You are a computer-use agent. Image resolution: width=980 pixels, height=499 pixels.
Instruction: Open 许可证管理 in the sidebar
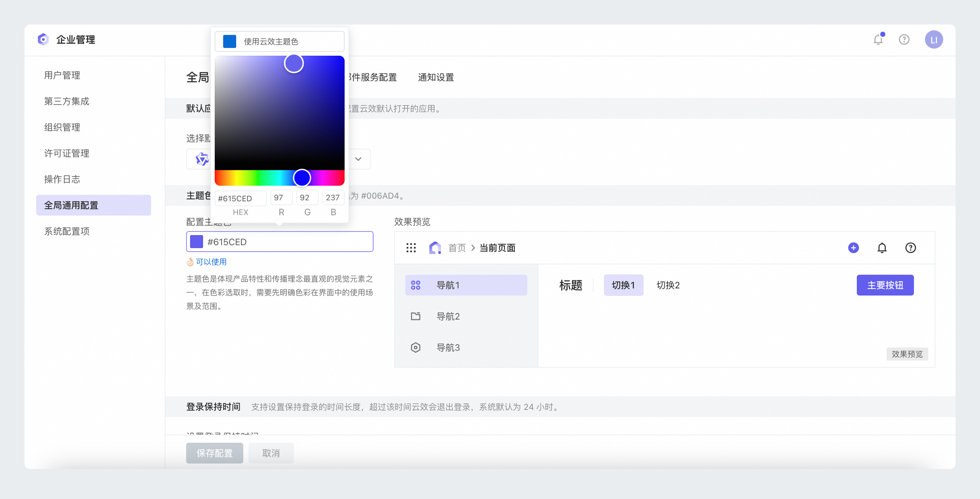[x=67, y=154]
